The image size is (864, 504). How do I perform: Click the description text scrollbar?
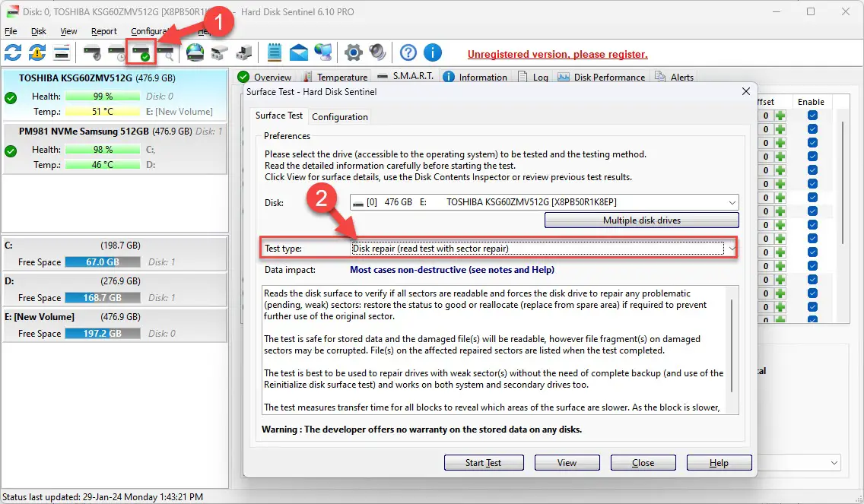tap(732, 350)
